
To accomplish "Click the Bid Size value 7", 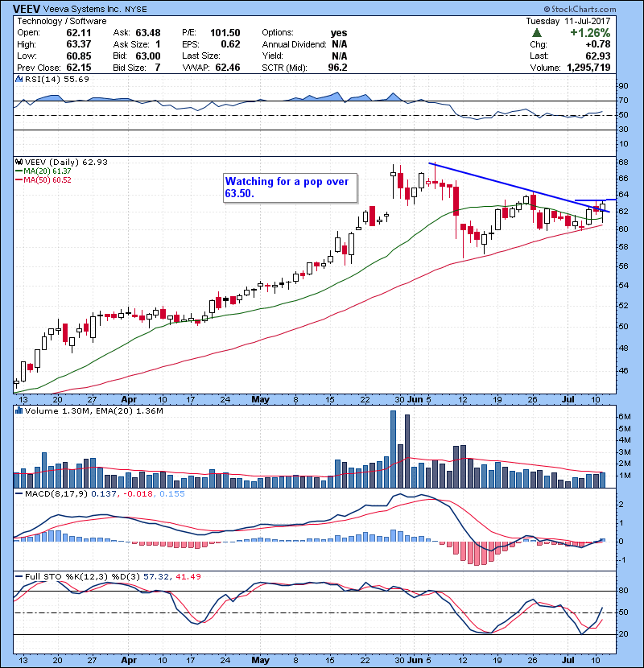I will click(x=158, y=68).
